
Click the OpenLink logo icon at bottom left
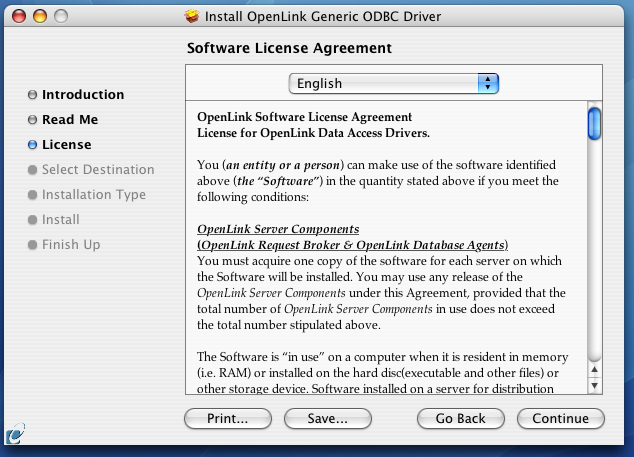[15, 434]
